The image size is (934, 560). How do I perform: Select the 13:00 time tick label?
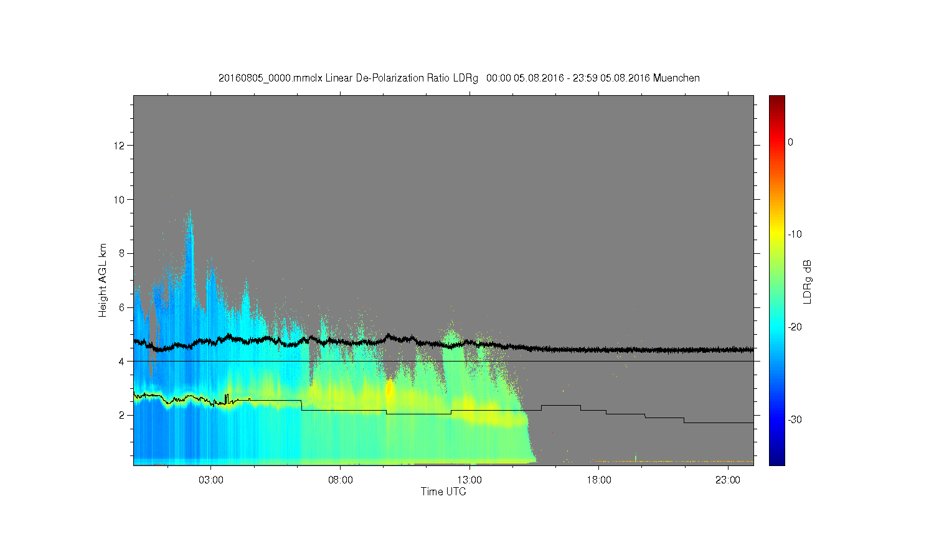[469, 480]
